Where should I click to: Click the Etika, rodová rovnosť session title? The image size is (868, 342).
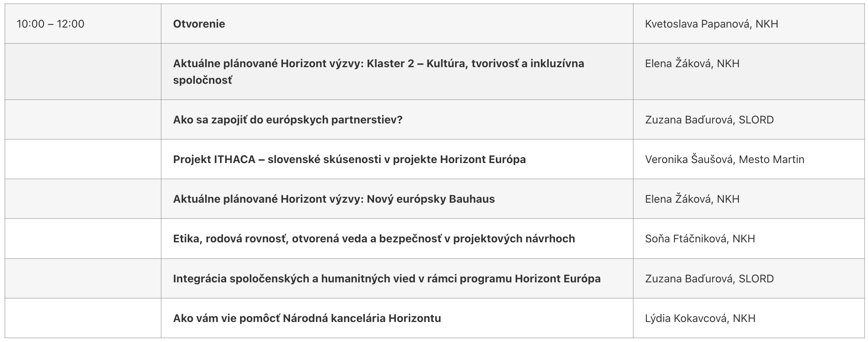(x=374, y=239)
